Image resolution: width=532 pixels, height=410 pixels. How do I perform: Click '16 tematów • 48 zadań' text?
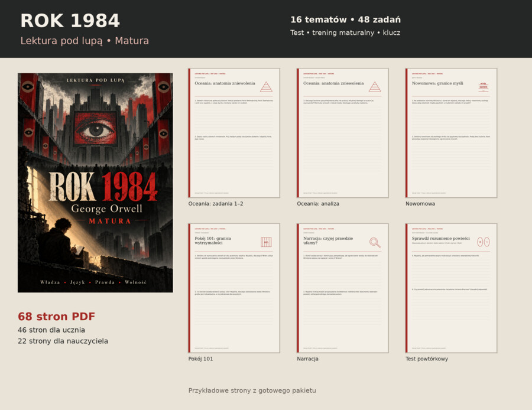click(345, 19)
